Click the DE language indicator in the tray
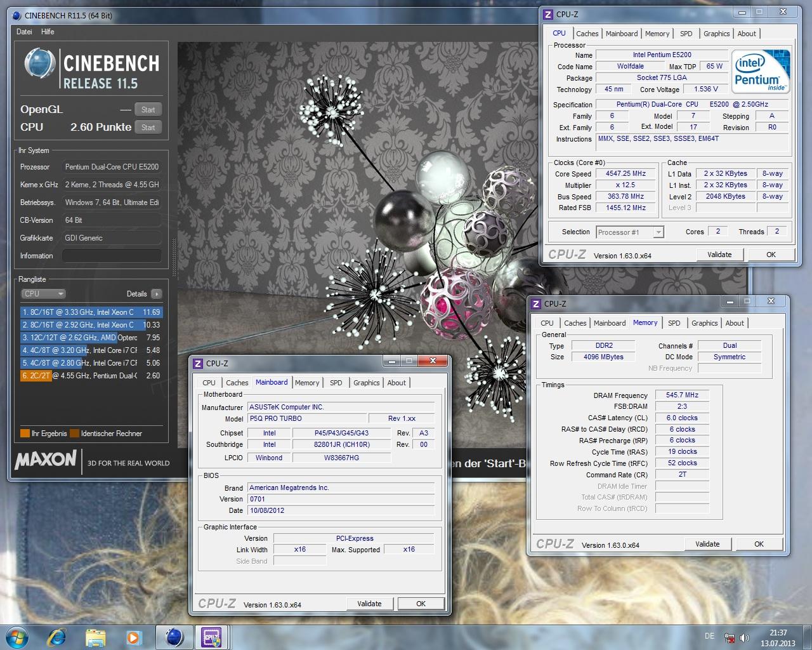The width and height of the screenshot is (812, 650). [709, 636]
